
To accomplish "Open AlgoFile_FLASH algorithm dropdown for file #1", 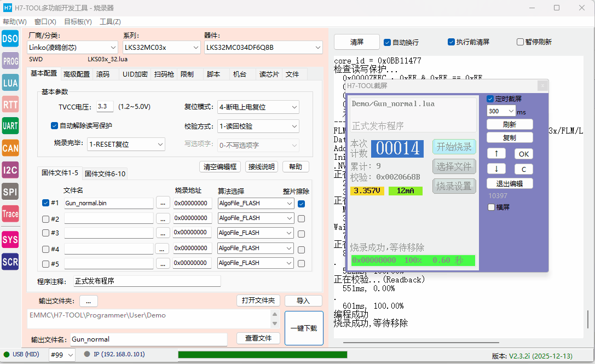I will 255,203.
